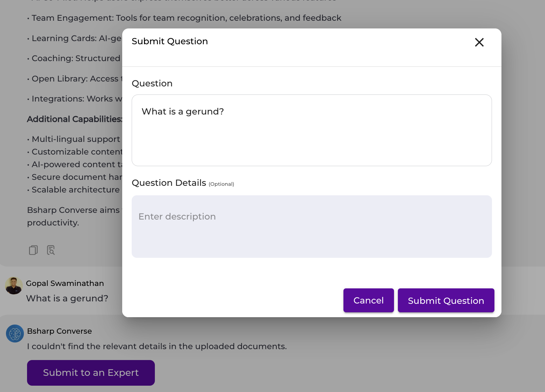This screenshot has height=392, width=545.
Task: Click the Team Engagement bullet line
Action: [x=184, y=18]
